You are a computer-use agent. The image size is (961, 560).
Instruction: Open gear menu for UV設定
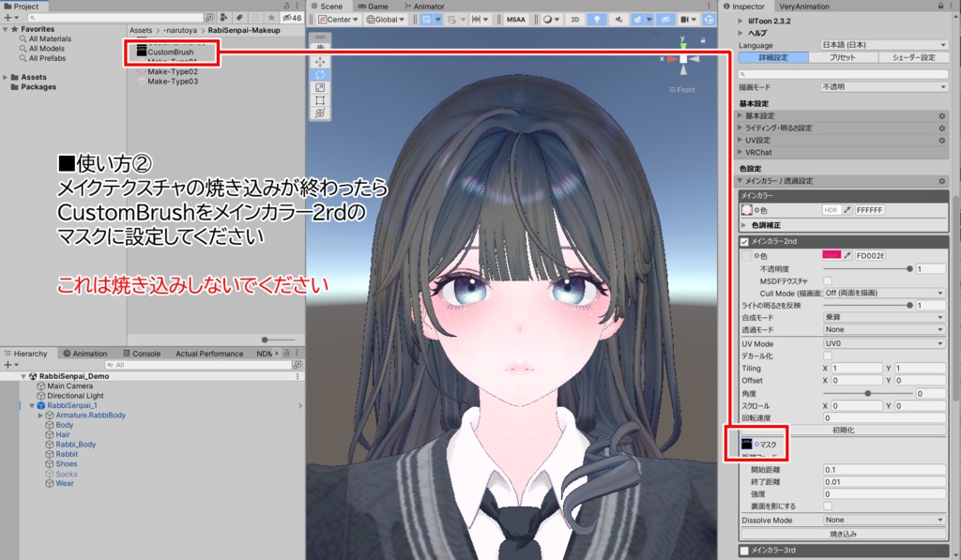tap(942, 141)
